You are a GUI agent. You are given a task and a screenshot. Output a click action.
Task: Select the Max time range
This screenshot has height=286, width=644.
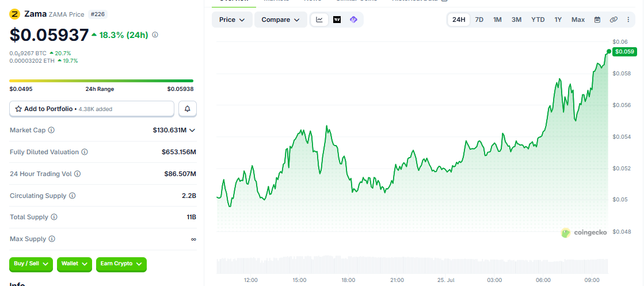[x=578, y=20]
